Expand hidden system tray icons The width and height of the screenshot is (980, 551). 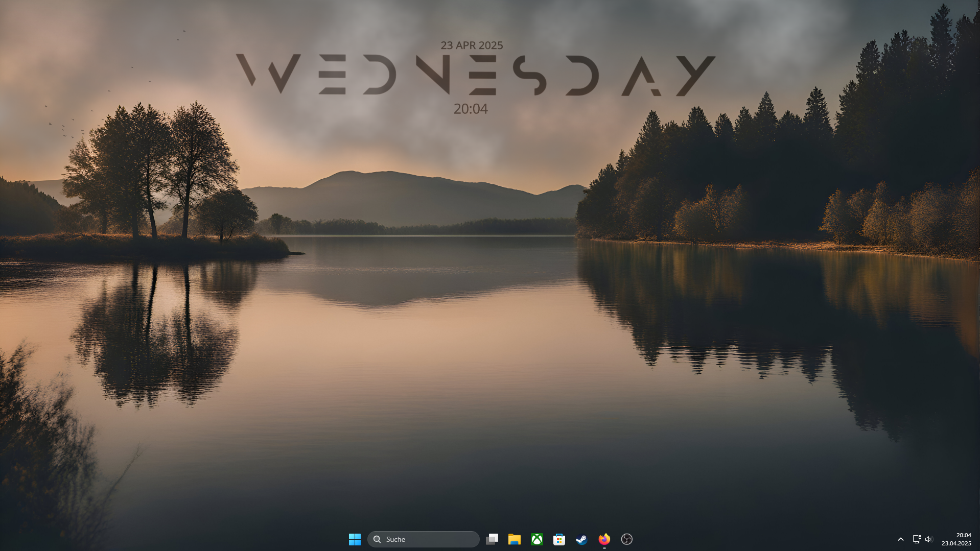click(901, 539)
